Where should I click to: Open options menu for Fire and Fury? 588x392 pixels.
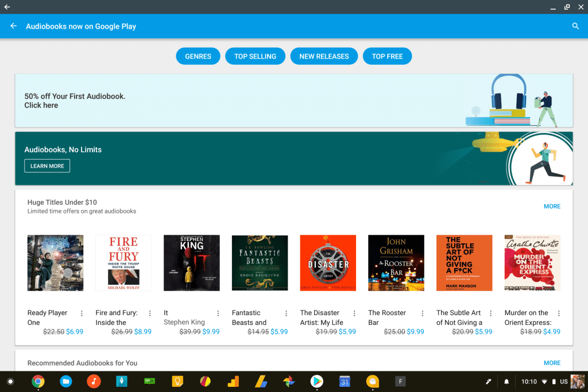(x=150, y=313)
